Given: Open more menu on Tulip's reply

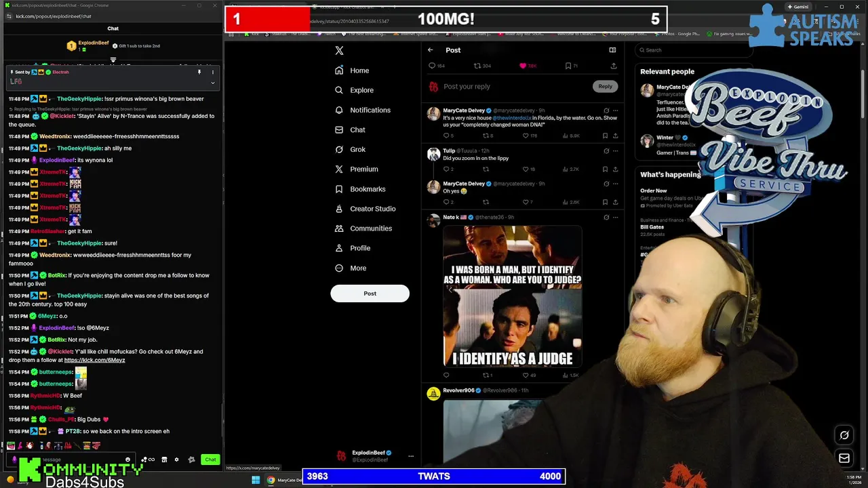Looking at the screenshot, I should 616,150.
